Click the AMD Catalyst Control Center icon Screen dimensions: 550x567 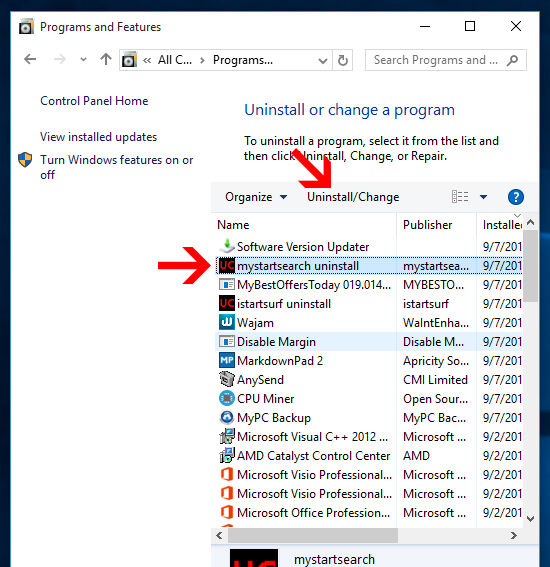[x=227, y=455]
